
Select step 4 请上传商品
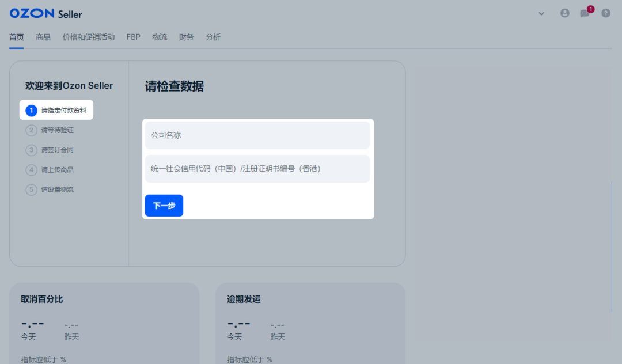pyautogui.click(x=50, y=170)
